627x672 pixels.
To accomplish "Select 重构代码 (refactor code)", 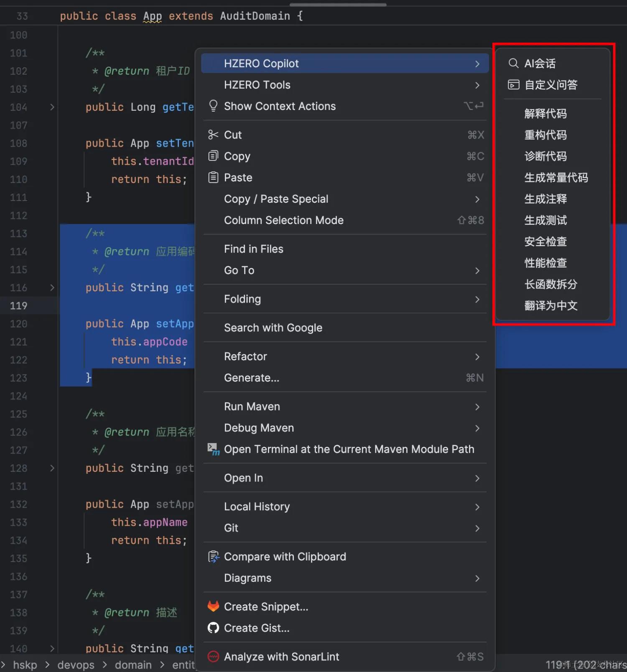I will [x=553, y=135].
